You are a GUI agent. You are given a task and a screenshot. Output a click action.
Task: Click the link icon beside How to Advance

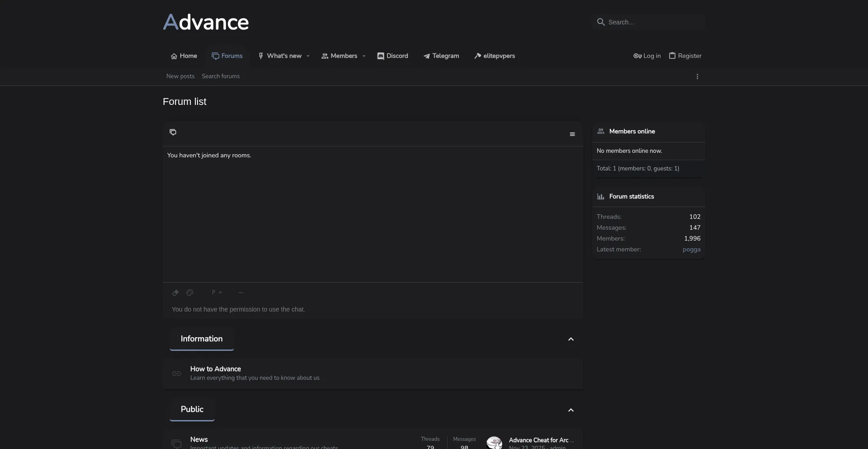pyautogui.click(x=177, y=373)
